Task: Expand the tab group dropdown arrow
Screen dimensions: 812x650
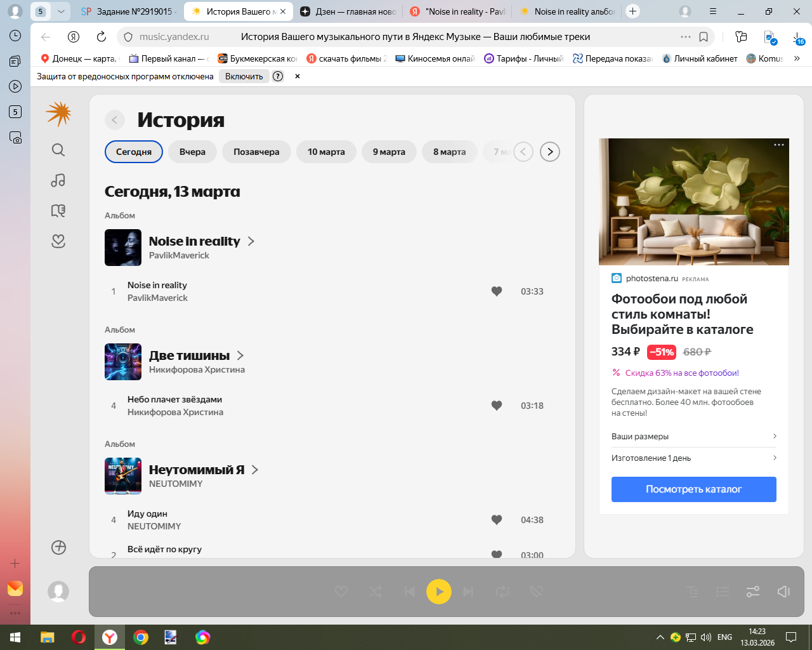Action: point(61,11)
